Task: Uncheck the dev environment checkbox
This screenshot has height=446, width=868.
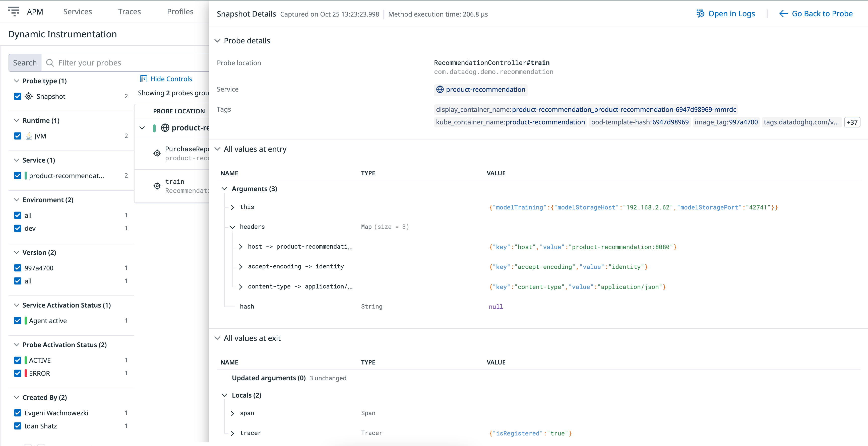Action: [18, 228]
